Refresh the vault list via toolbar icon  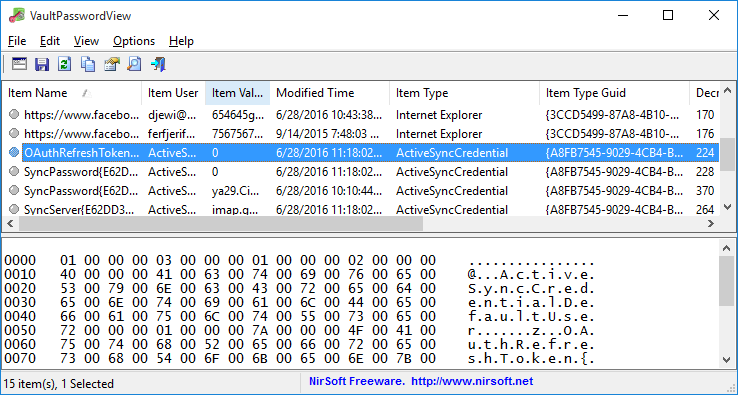point(64,64)
